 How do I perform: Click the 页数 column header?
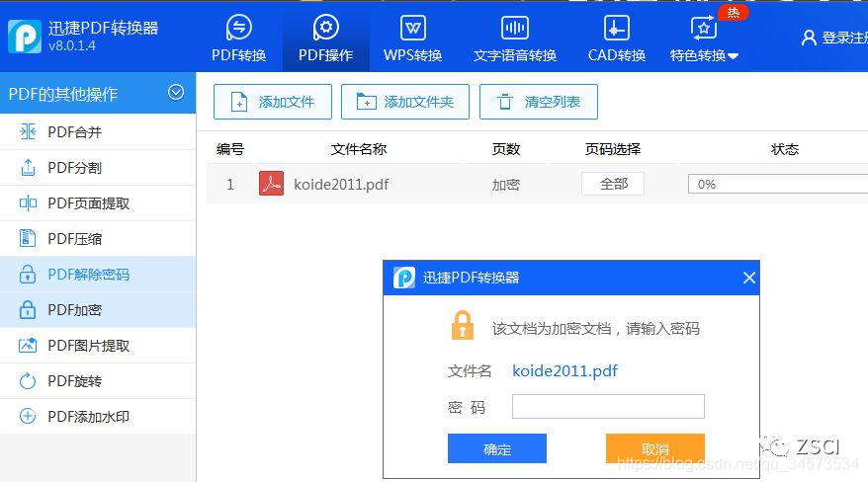506,149
